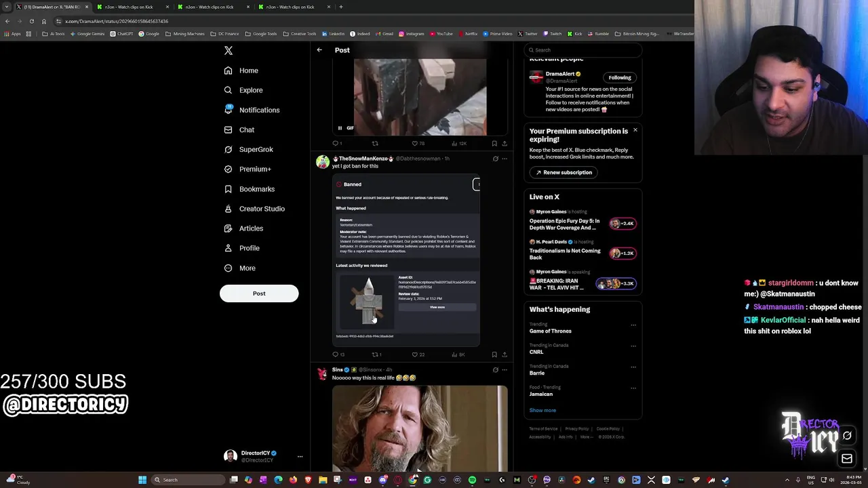The image size is (868, 488).
Task: Open the Twitch bookmark
Action: [552, 34]
